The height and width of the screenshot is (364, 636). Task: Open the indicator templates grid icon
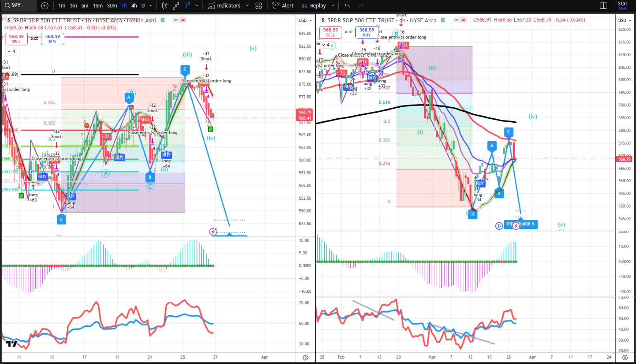259,6
